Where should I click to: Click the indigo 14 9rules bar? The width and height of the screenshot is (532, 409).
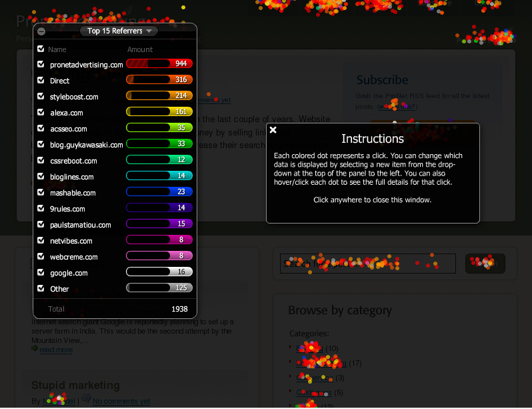[x=159, y=208]
